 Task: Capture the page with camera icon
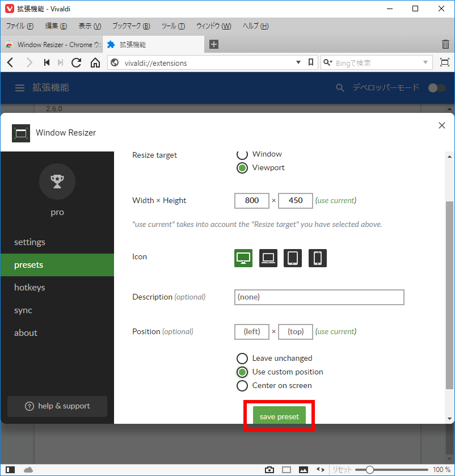[x=269, y=470]
